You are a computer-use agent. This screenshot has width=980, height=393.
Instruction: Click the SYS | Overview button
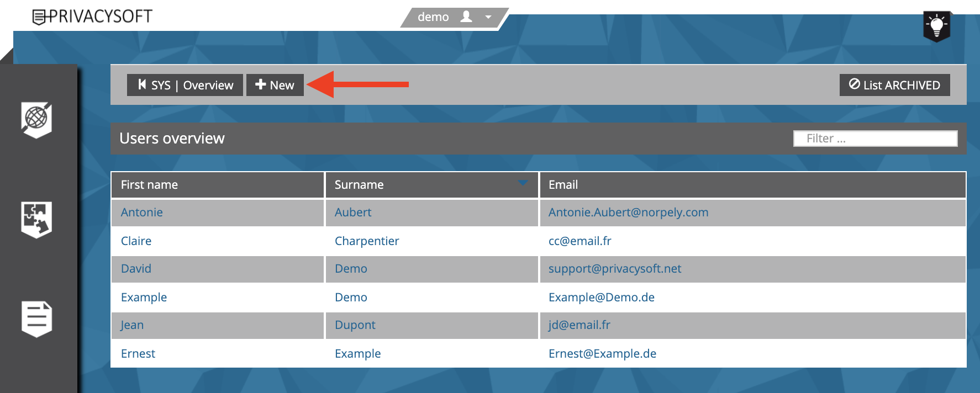point(185,85)
